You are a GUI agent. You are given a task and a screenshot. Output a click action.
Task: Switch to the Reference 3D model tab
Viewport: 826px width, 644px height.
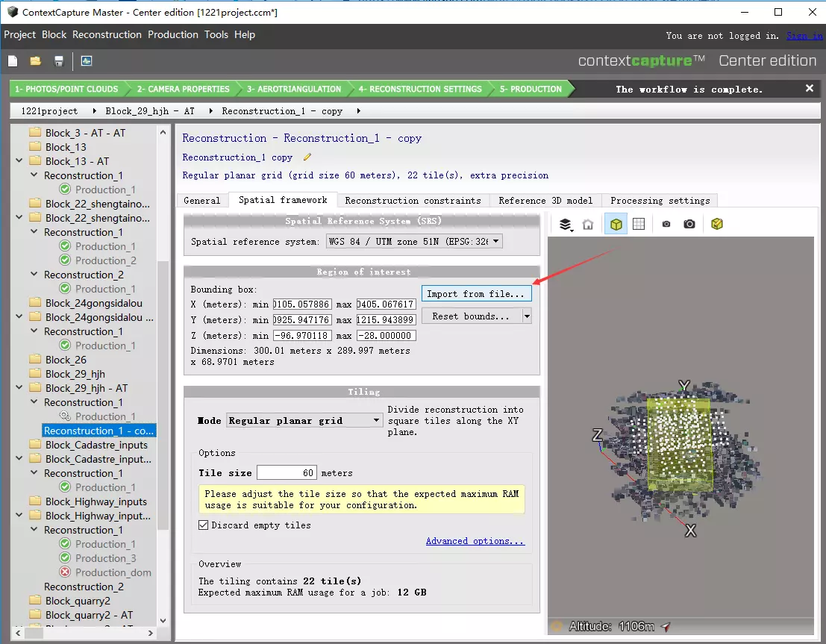click(545, 201)
